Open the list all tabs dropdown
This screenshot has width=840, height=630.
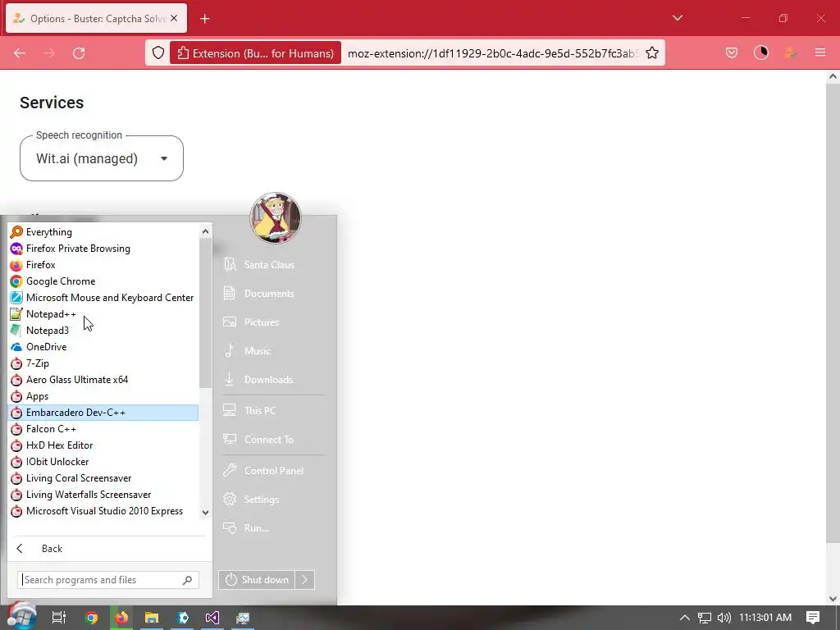pos(678,18)
